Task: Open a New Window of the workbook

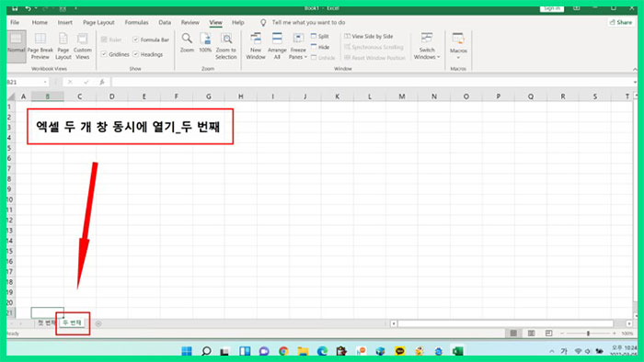Action: [x=256, y=46]
